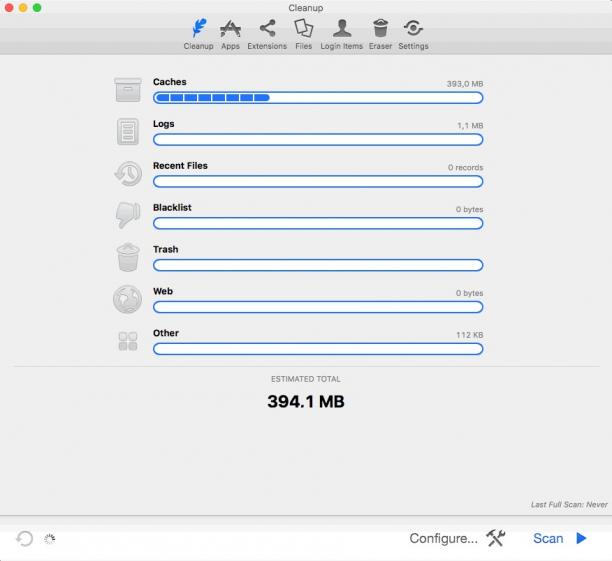Open the Cleanup feather tab
The width and height of the screenshot is (612, 561).
coord(199,35)
